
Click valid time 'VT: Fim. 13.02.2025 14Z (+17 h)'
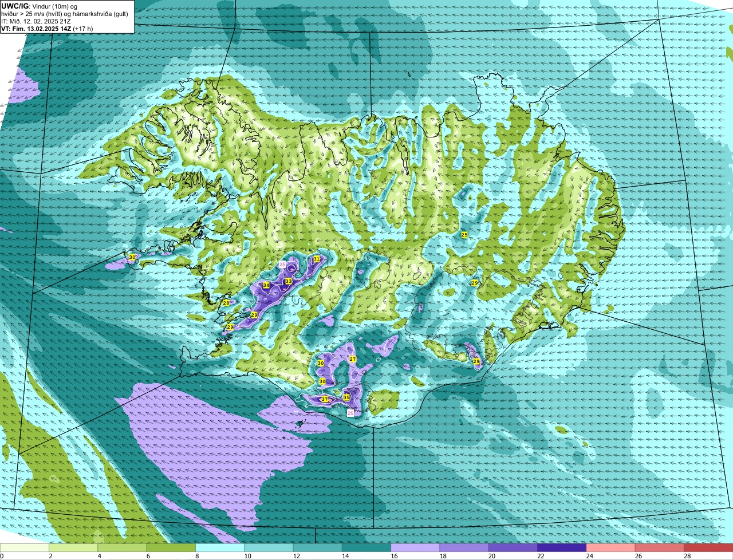[47, 28]
